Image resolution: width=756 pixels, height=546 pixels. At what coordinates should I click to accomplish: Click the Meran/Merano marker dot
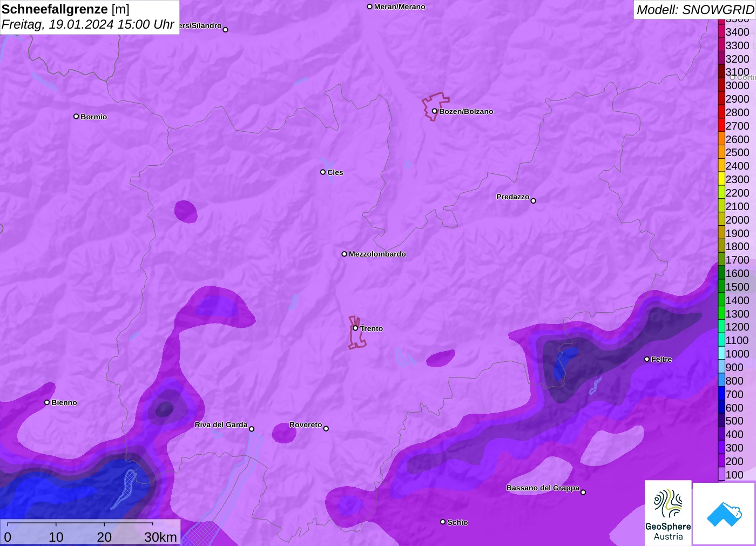point(370,6)
